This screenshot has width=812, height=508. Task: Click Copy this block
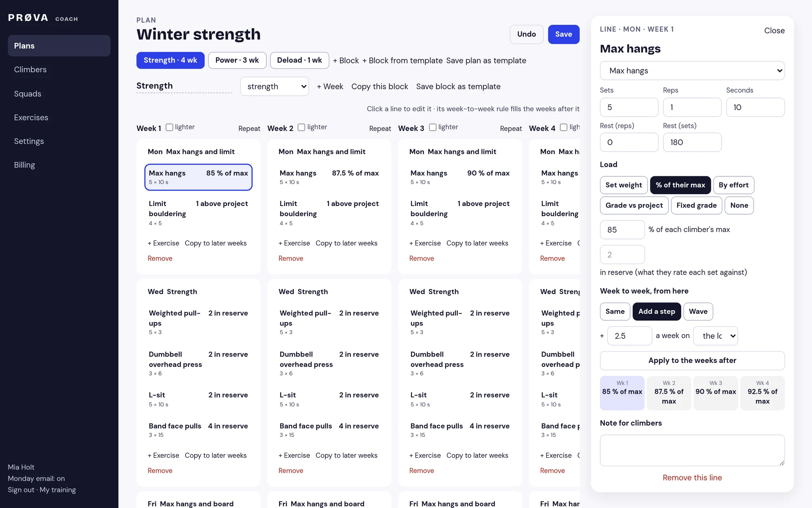pyautogui.click(x=380, y=87)
